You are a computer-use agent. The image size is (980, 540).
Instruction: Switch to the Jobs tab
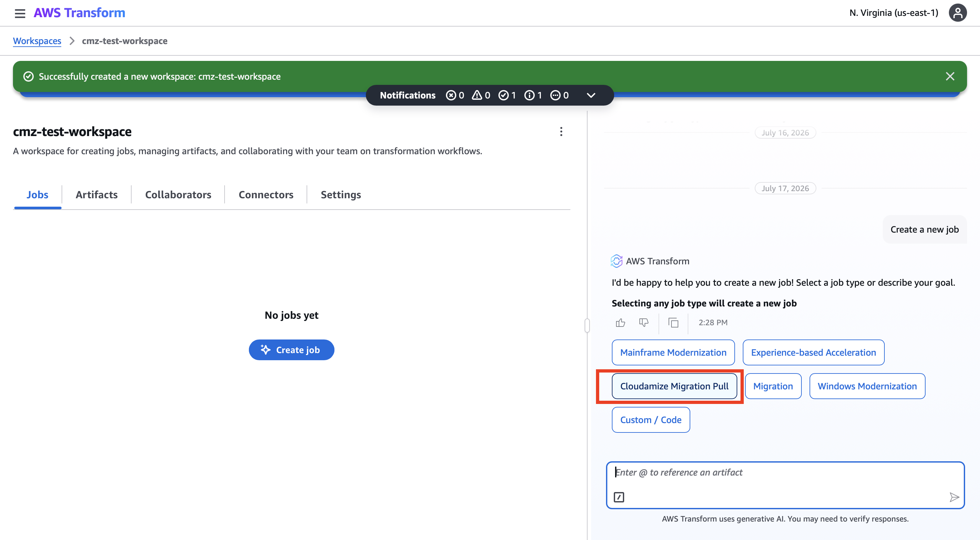[37, 195]
